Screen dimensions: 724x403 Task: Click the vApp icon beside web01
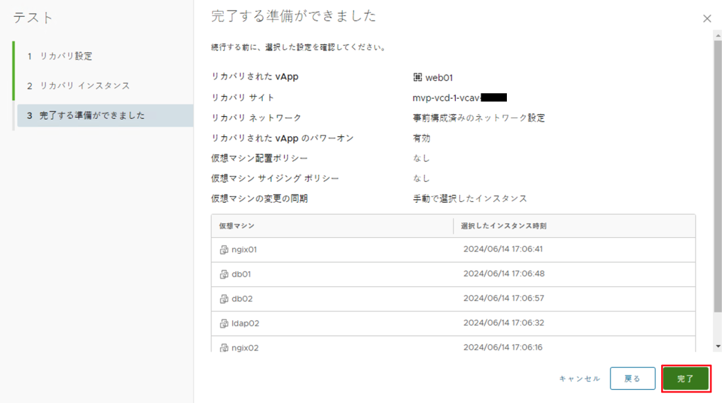click(x=417, y=77)
